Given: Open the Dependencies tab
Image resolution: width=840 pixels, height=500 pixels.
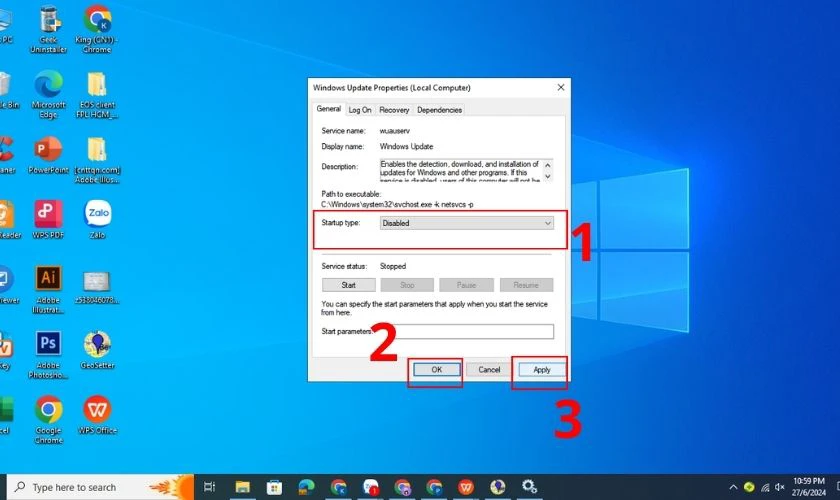Looking at the screenshot, I should (x=439, y=110).
